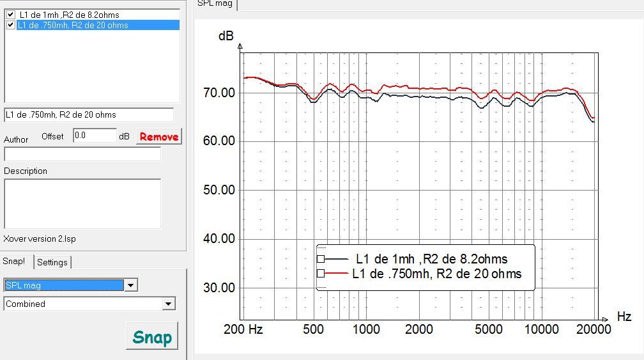This screenshot has height=360, width=644.
Task: Click the Hz unit label beside the x-axis
Action: click(x=624, y=317)
